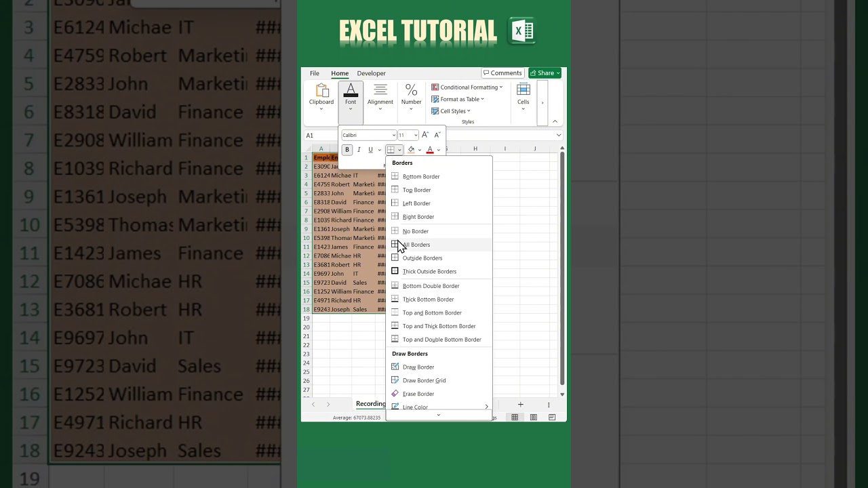Apply Top and Bottom Border
Screen dimensions: 868x488
pyautogui.click(x=439, y=313)
